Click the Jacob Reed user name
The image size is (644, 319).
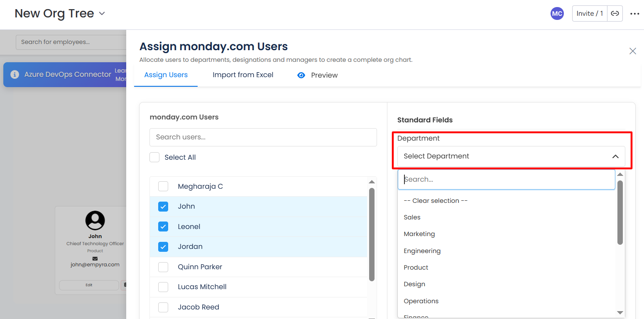coord(198,307)
